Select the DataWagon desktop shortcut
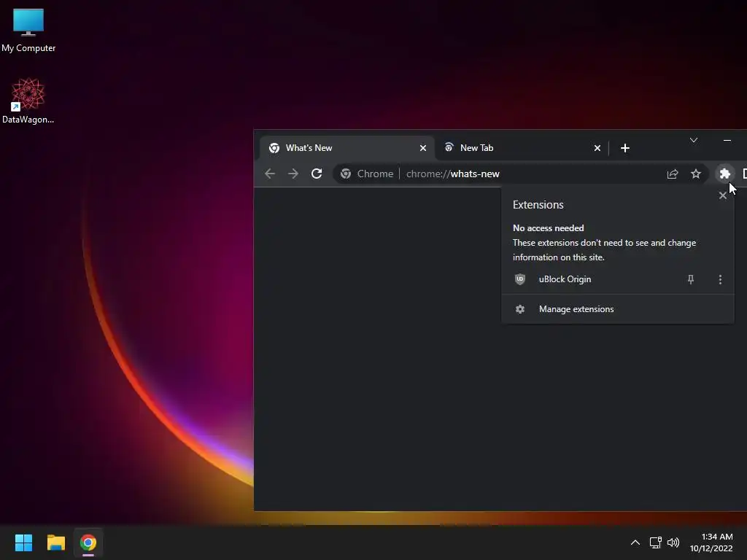Image resolution: width=747 pixels, height=560 pixels. pos(28,101)
